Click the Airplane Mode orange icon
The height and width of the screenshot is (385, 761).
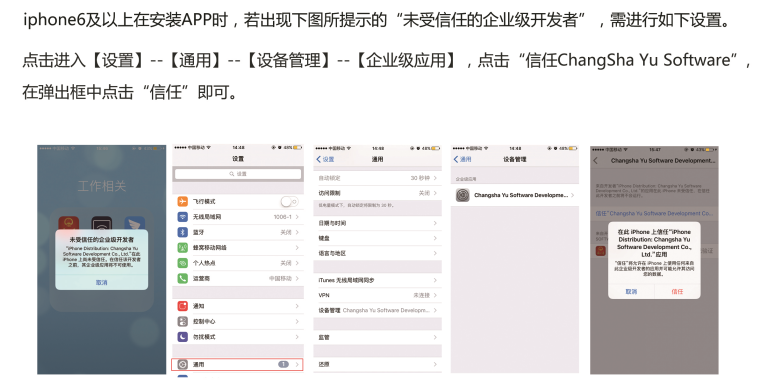182,201
